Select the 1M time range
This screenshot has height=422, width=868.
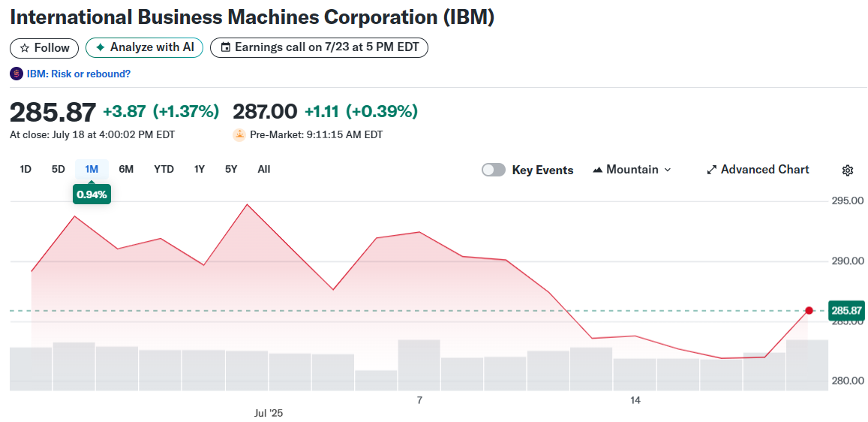[92, 170]
